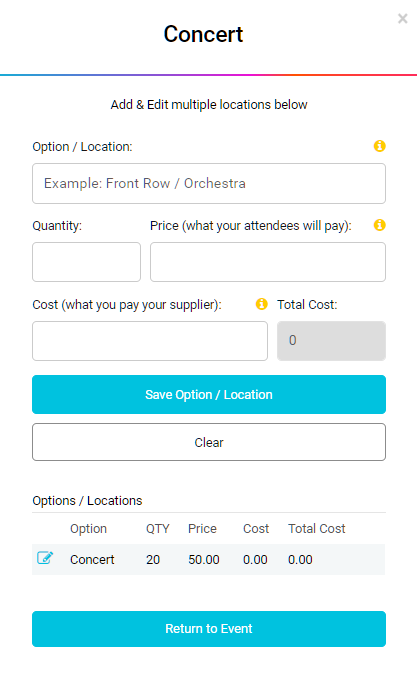Return to Event
The height and width of the screenshot is (682, 417).
(x=209, y=629)
